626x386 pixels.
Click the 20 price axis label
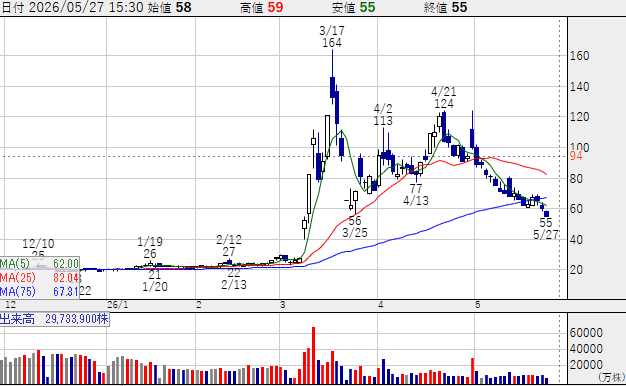click(576, 270)
